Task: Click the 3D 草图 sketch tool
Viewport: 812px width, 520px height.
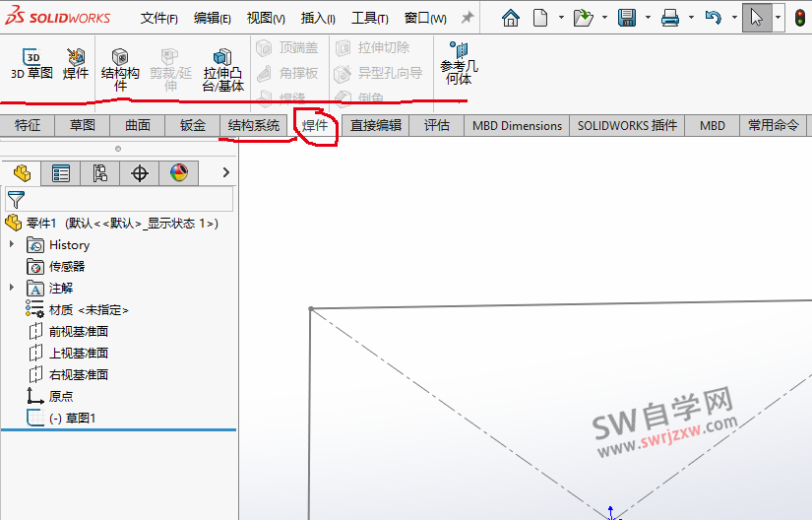Action: click(x=32, y=64)
